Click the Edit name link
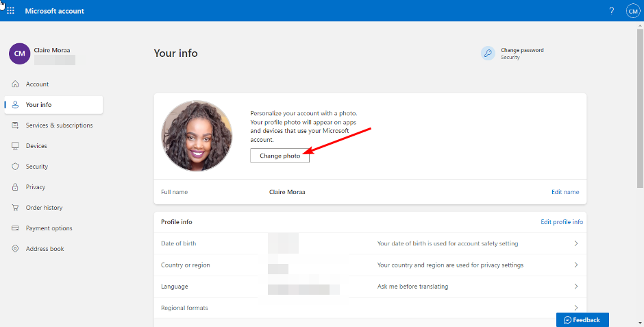Viewport: 644px width, 327px height. point(565,192)
